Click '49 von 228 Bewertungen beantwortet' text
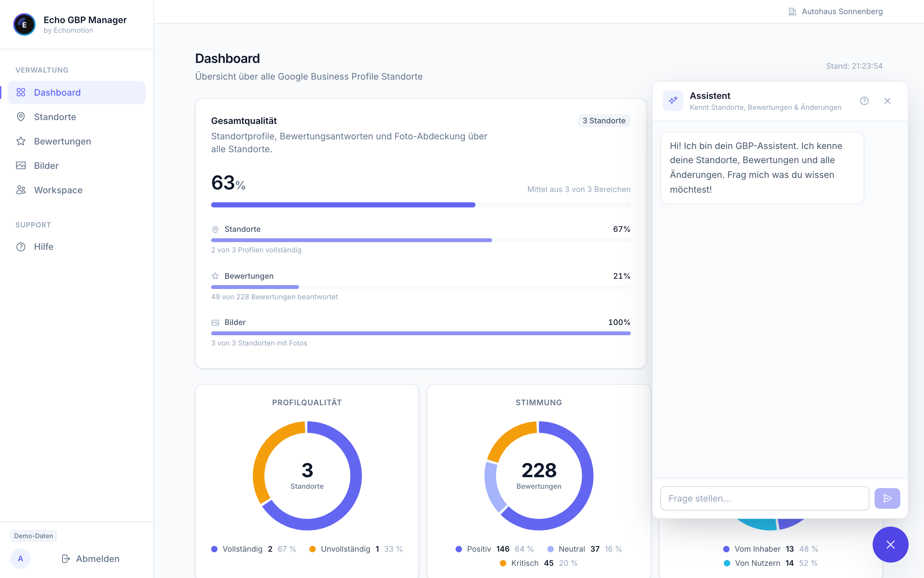The image size is (924, 578). pyautogui.click(x=275, y=297)
